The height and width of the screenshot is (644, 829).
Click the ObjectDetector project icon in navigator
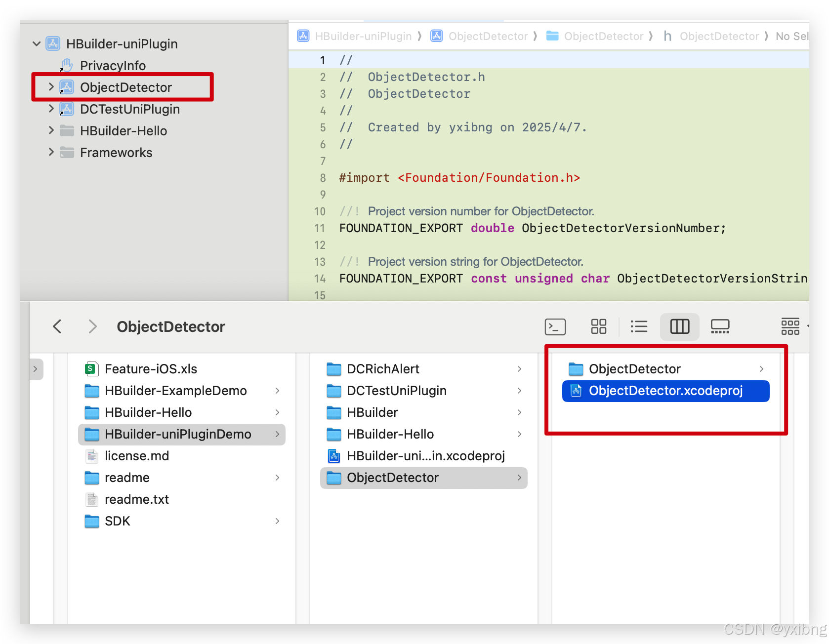point(67,87)
